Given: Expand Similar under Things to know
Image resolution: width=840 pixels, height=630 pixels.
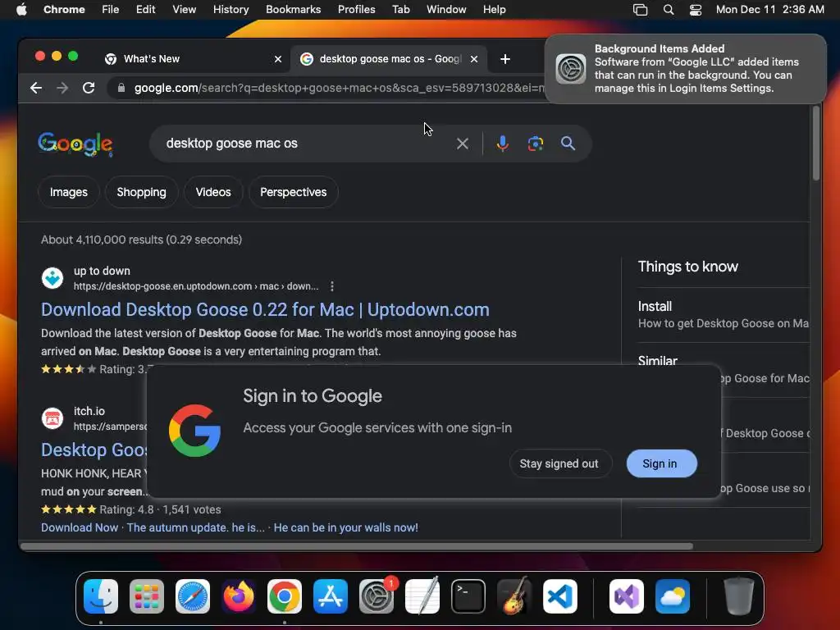Looking at the screenshot, I should tap(657, 361).
